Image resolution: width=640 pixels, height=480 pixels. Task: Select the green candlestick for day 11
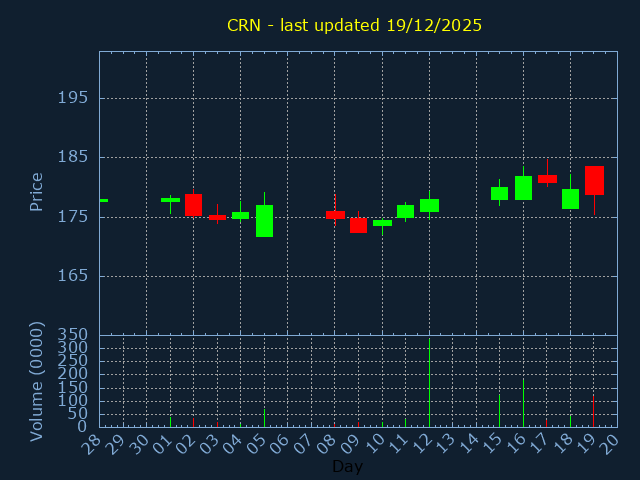(405, 211)
